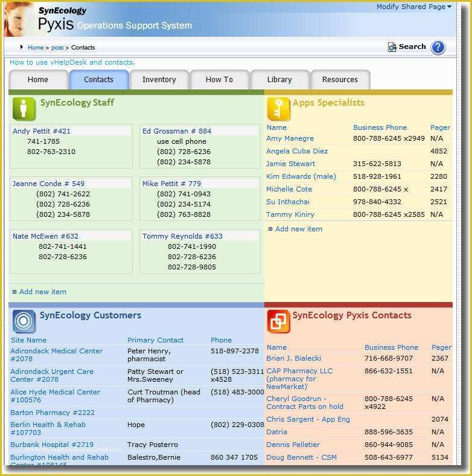Screen dimensions: 472x476
Task: Switch to the Home tab
Action: pyautogui.click(x=38, y=80)
